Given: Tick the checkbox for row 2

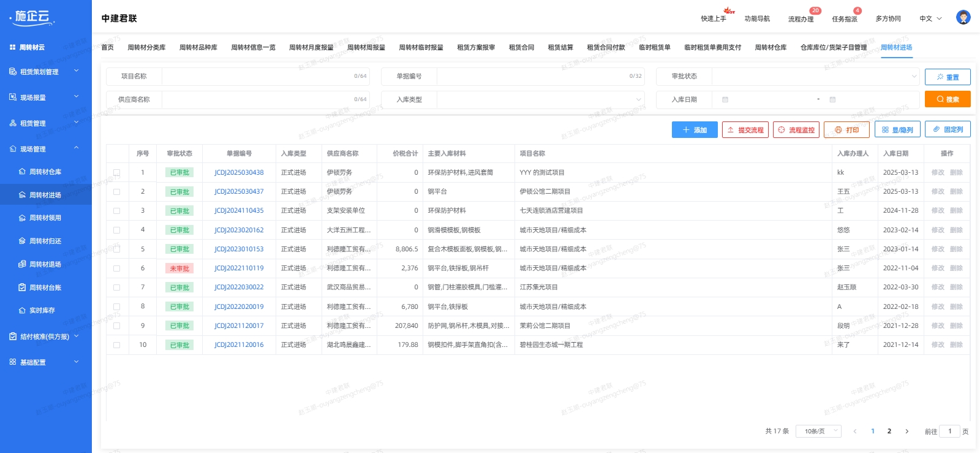Looking at the screenshot, I should [116, 192].
